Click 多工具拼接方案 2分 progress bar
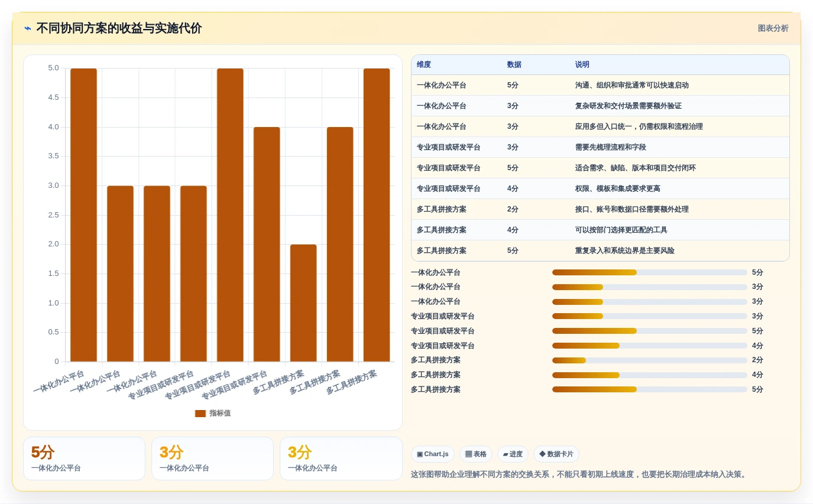Viewport: 813px width, 504px height. [x=649, y=360]
